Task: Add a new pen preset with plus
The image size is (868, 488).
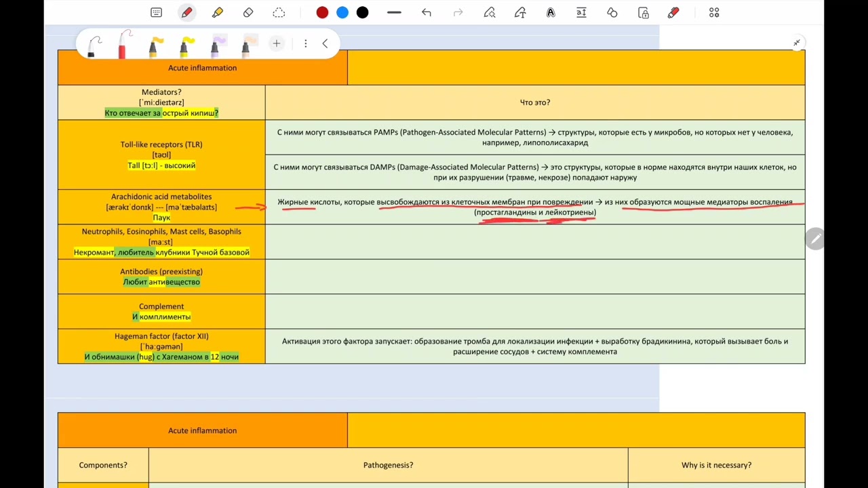Action: pyautogui.click(x=276, y=43)
